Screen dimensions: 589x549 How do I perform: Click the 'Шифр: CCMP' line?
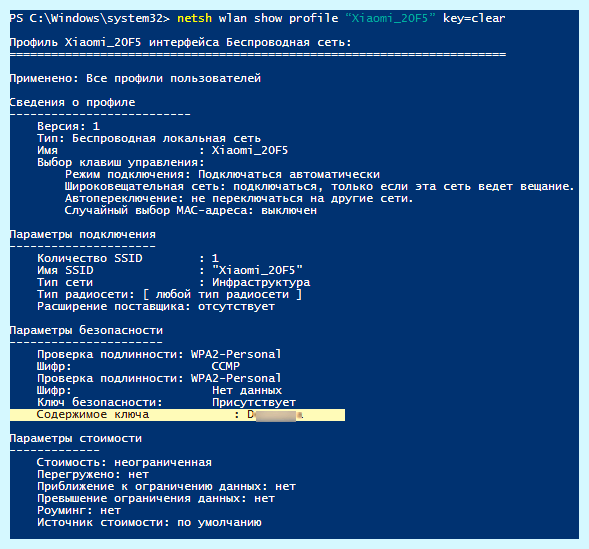point(138,366)
